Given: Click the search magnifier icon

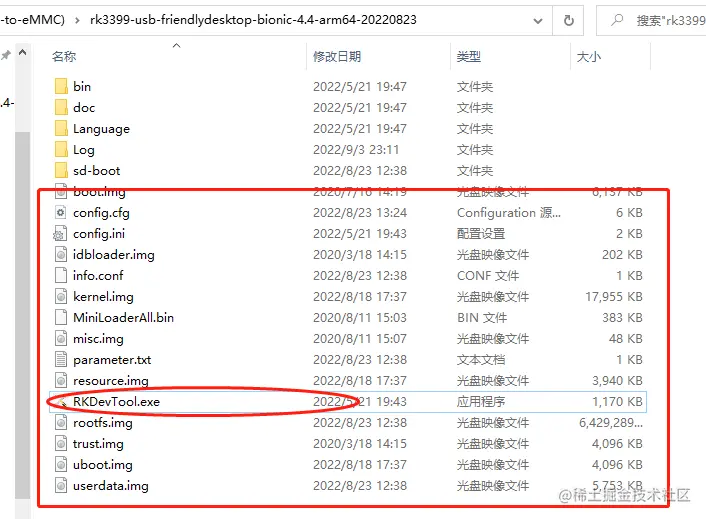Looking at the screenshot, I should (x=617, y=20).
